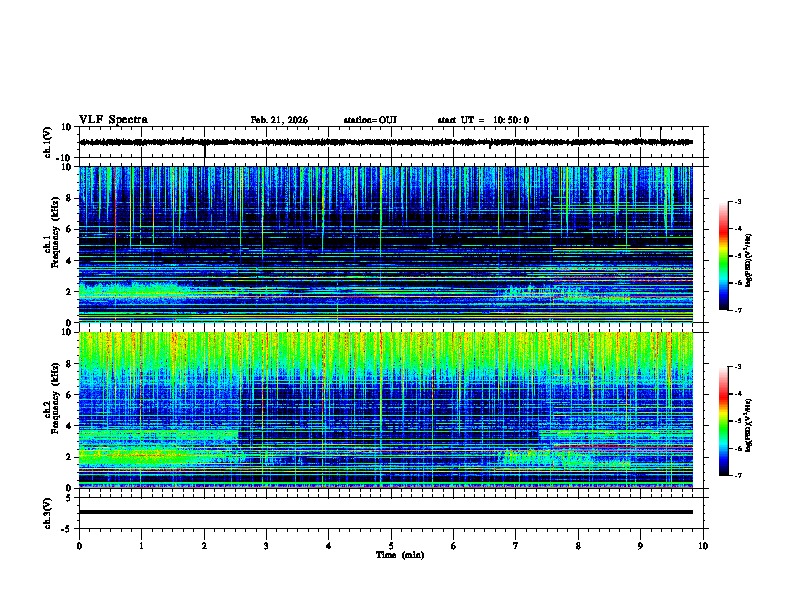Click the "VLF Spectra" title text

113,120
